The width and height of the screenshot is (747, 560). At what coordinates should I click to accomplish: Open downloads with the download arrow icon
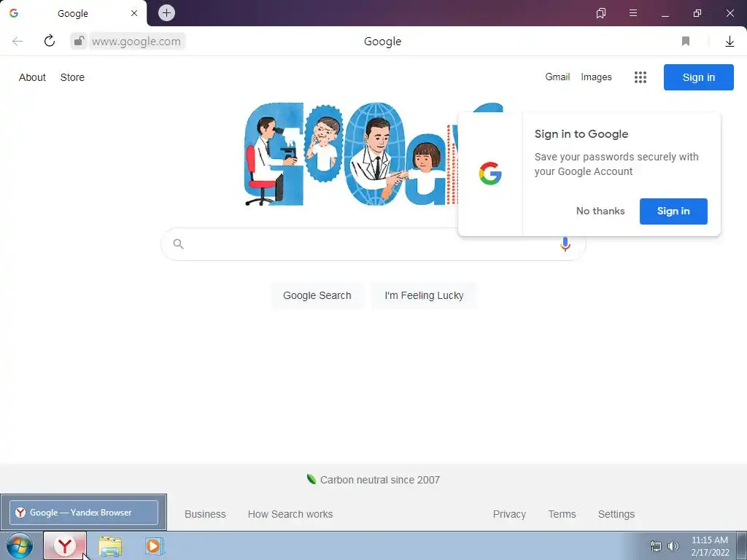click(729, 42)
